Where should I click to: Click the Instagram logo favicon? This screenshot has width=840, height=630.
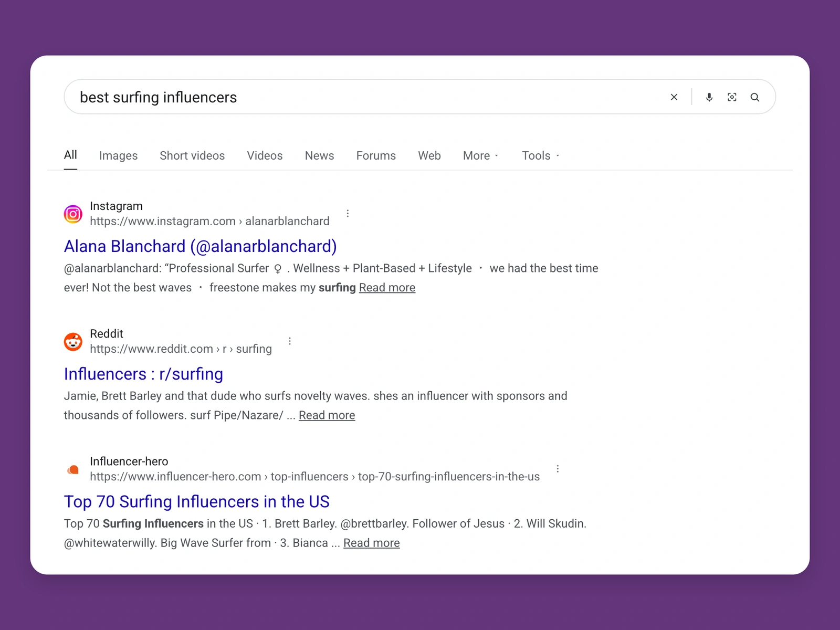[73, 214]
